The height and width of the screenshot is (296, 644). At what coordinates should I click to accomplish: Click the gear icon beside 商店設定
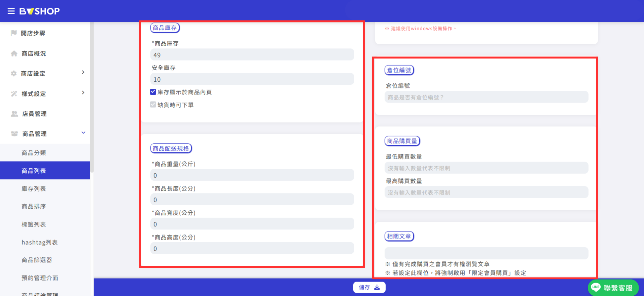pos(14,73)
